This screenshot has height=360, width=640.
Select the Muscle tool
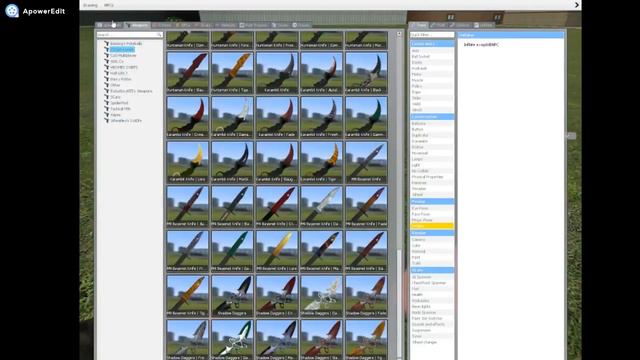(x=432, y=80)
